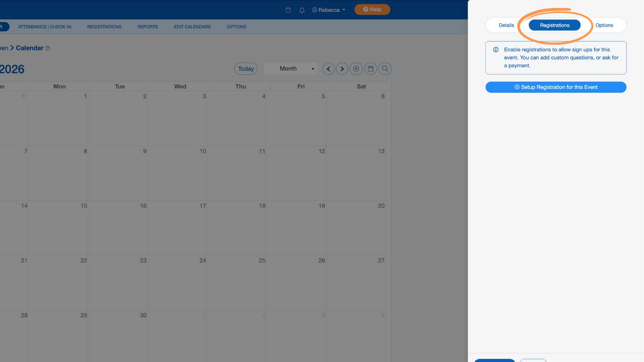
Task: Select day 10 on the calendar
Action: pyautogui.click(x=203, y=151)
